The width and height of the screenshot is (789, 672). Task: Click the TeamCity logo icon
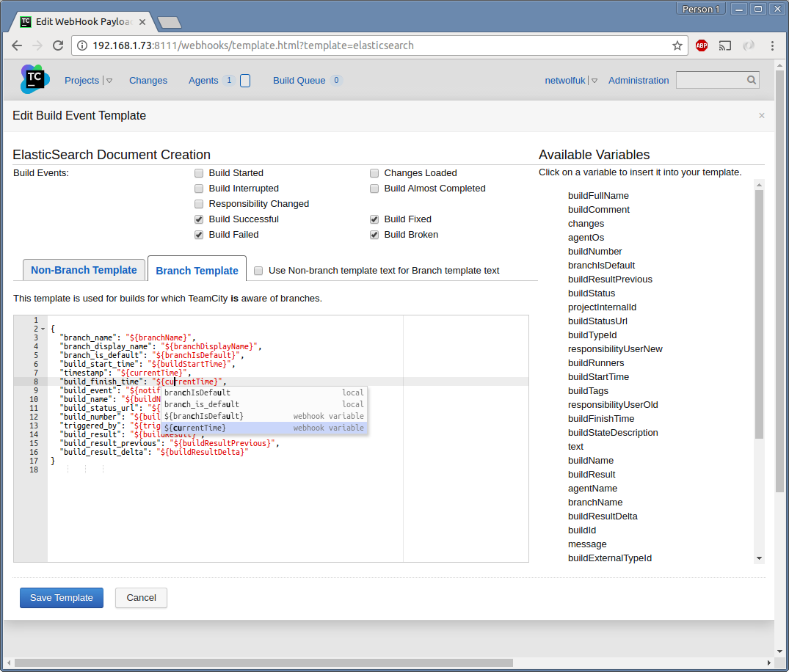coord(34,79)
